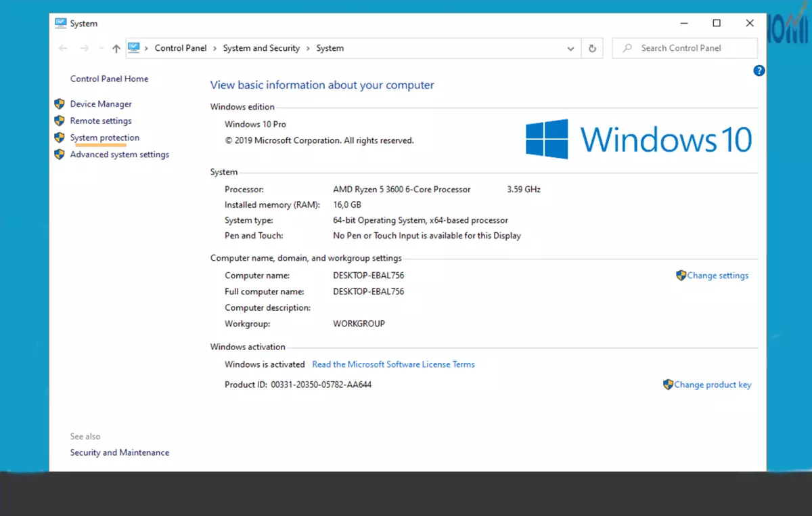The width and height of the screenshot is (812, 516).
Task: Refresh the System page
Action: pyautogui.click(x=592, y=48)
